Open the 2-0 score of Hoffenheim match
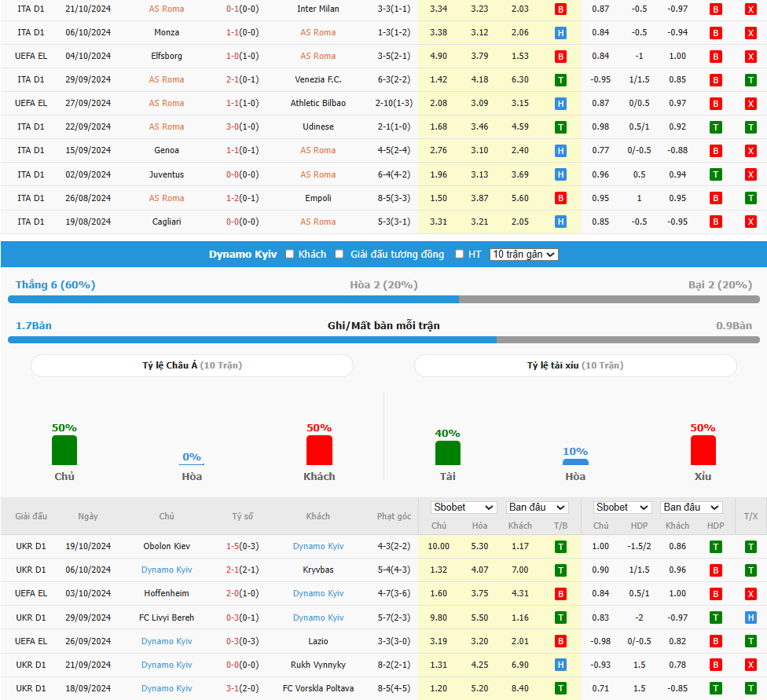 pos(233,593)
